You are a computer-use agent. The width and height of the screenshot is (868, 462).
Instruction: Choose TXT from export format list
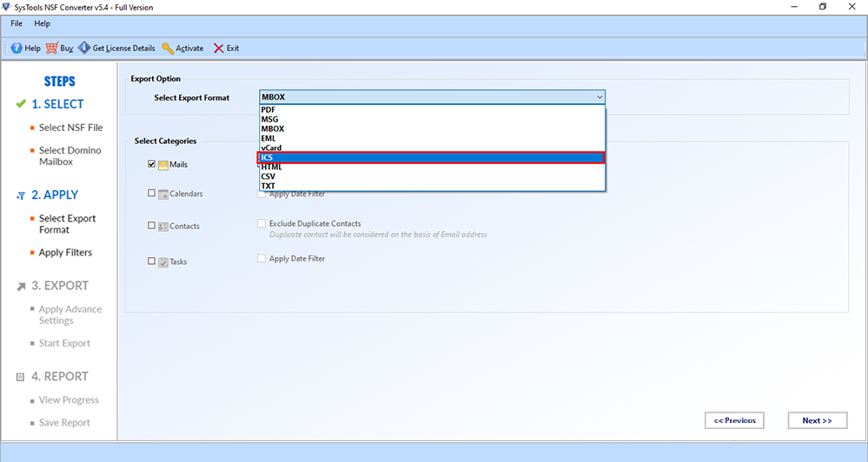coord(432,186)
